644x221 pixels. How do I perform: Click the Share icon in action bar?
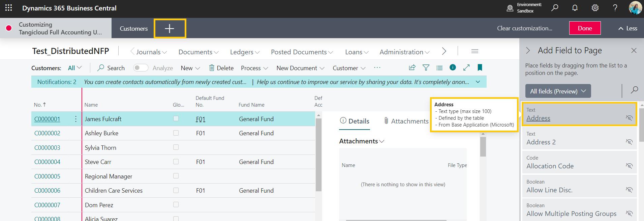pyautogui.click(x=412, y=67)
